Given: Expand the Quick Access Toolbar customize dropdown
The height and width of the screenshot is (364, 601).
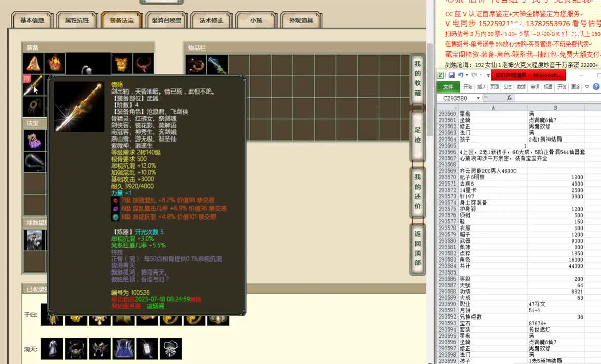Looking at the screenshot, I should pyautogui.click(x=488, y=75).
